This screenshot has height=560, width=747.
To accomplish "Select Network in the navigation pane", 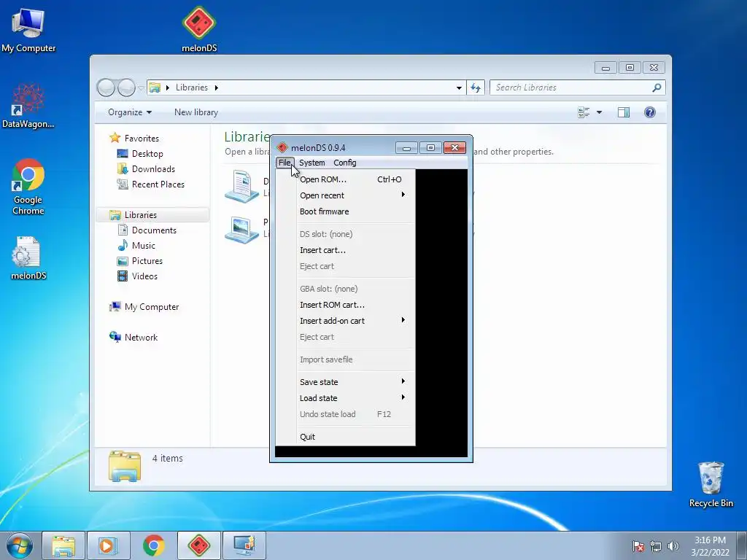I will (x=141, y=337).
